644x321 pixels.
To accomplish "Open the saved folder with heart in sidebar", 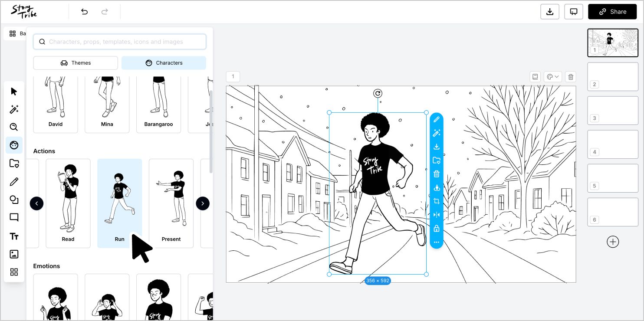I will click(x=14, y=164).
